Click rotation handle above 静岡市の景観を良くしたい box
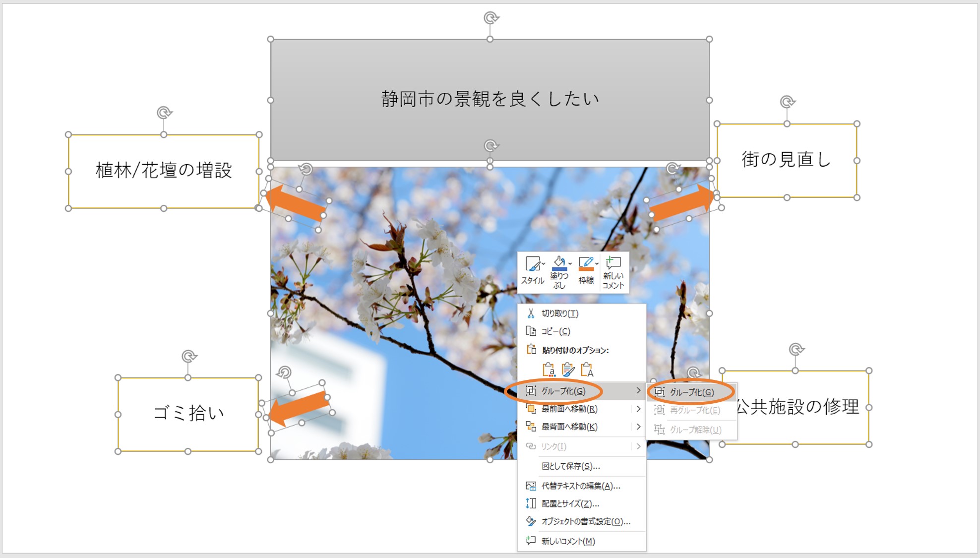The height and width of the screenshot is (558, 980). pyautogui.click(x=490, y=18)
